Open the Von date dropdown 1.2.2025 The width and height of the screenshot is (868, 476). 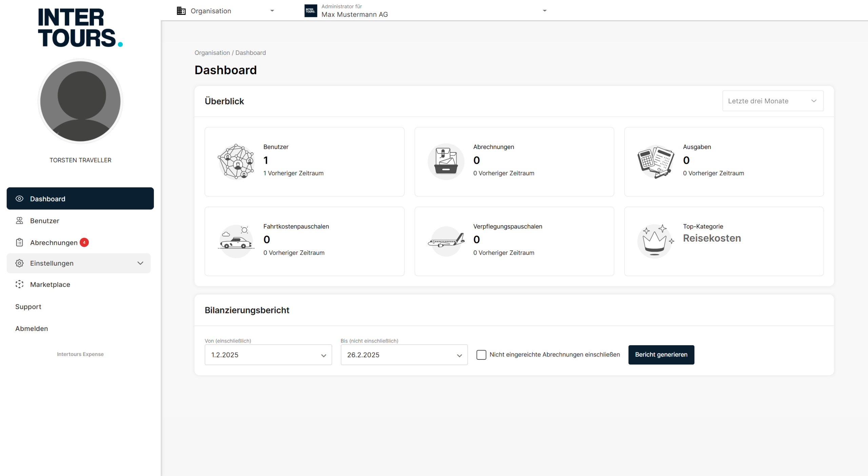[x=268, y=355]
